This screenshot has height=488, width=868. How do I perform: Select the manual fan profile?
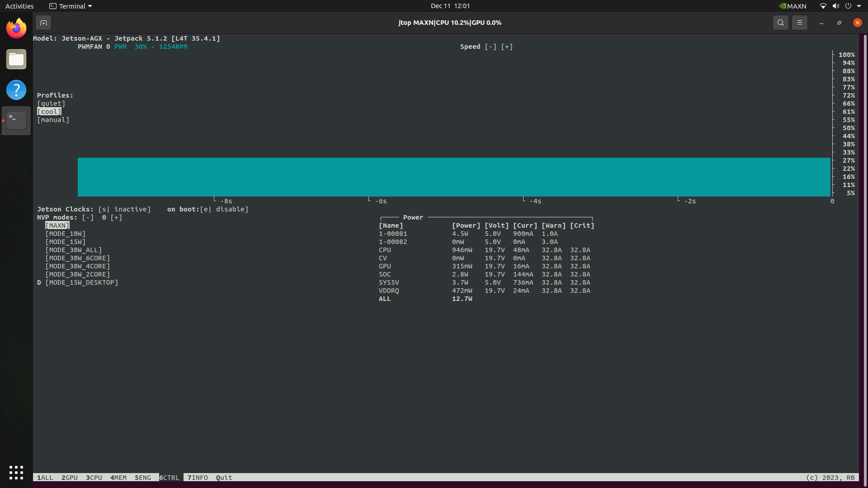tap(53, 120)
